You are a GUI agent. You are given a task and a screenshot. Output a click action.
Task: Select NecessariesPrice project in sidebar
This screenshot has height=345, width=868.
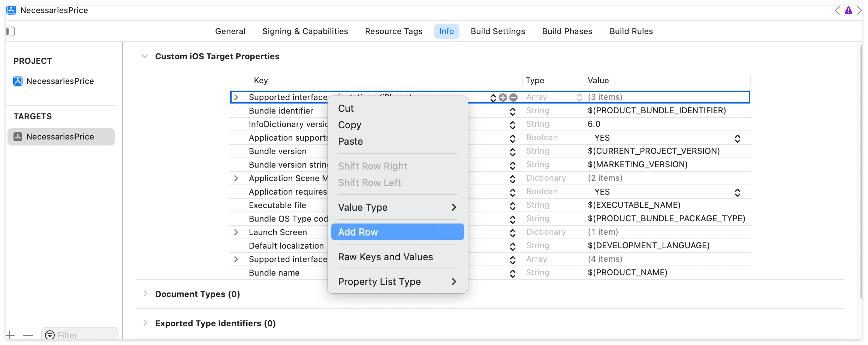(x=60, y=81)
